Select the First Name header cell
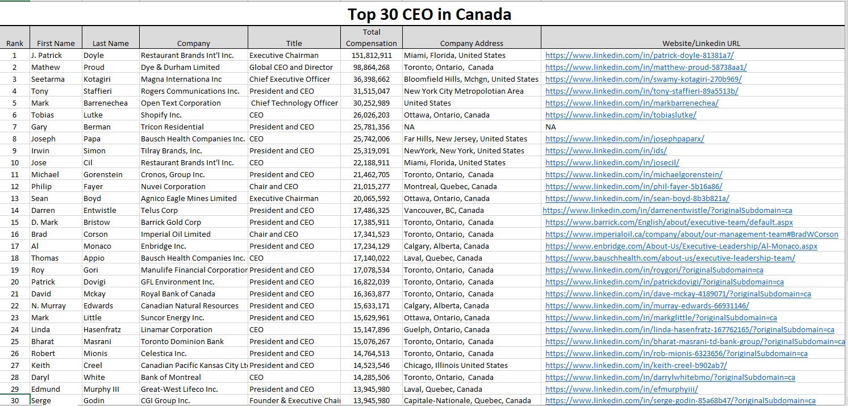 coord(56,37)
